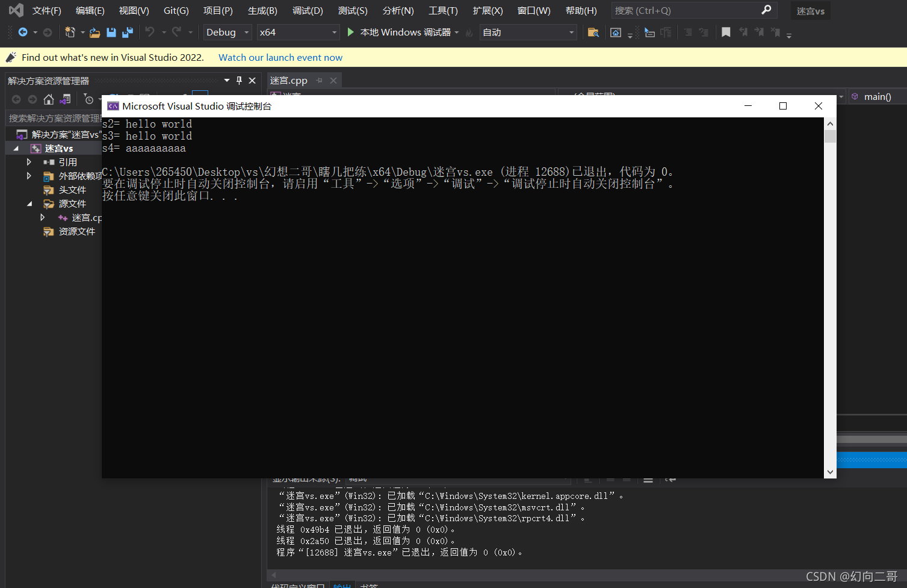Navigate forward with the grey arrow

(x=48, y=32)
